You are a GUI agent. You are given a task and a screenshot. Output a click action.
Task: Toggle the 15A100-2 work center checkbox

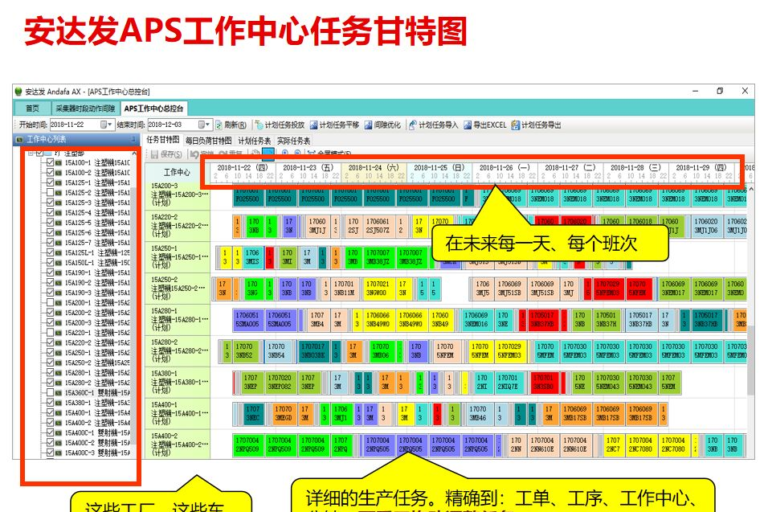(x=50, y=172)
